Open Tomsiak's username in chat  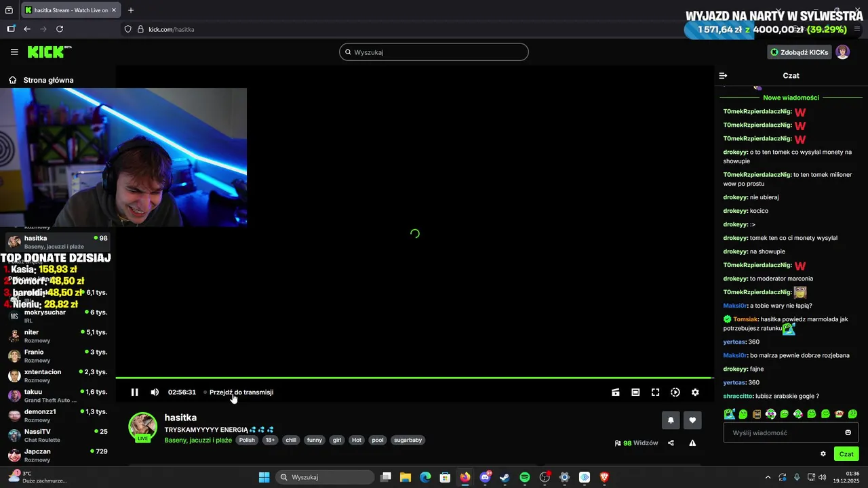[x=745, y=319]
